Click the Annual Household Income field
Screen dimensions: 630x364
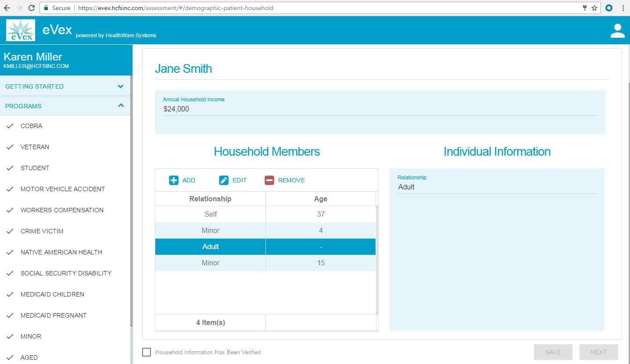pyautogui.click(x=380, y=109)
